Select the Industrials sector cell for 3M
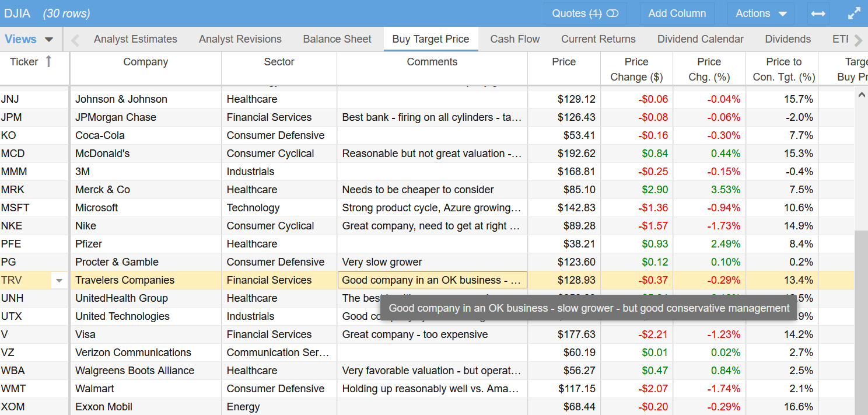The height and width of the screenshot is (415, 868). tap(279, 172)
